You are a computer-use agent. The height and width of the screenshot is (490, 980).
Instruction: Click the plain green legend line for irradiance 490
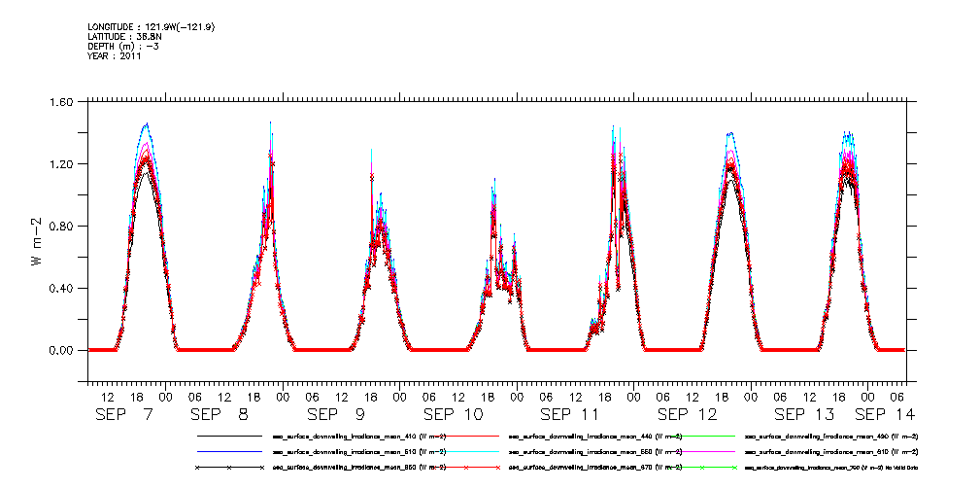701,436
